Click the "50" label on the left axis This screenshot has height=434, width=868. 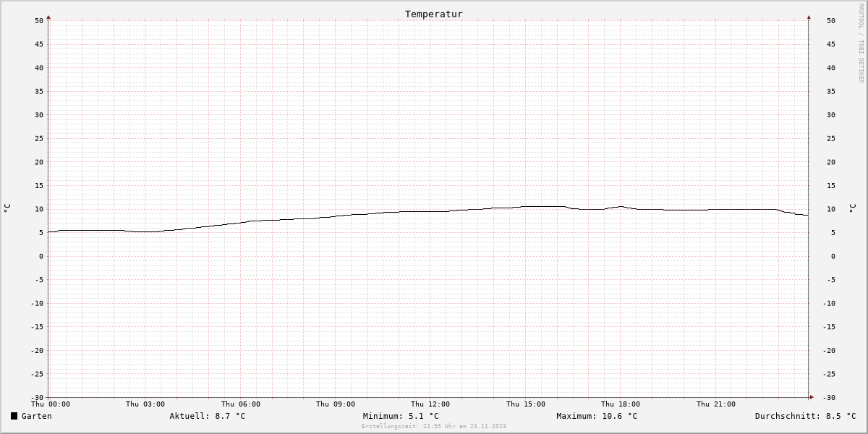click(39, 21)
